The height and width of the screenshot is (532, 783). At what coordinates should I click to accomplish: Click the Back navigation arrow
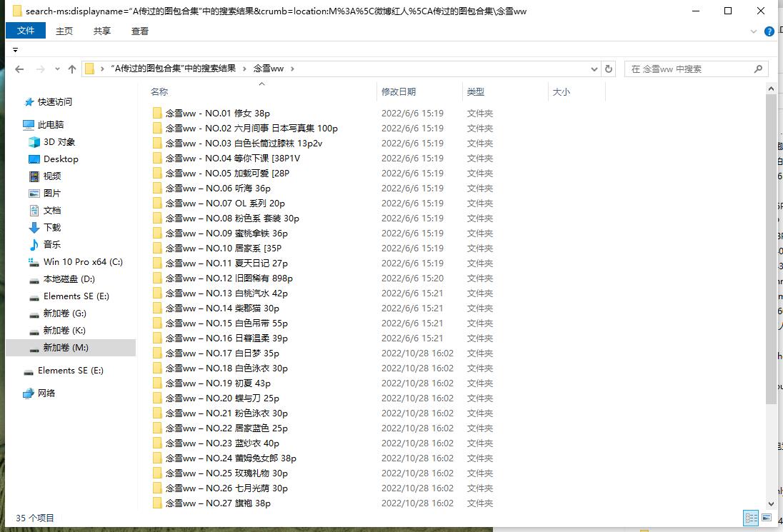(x=19, y=69)
